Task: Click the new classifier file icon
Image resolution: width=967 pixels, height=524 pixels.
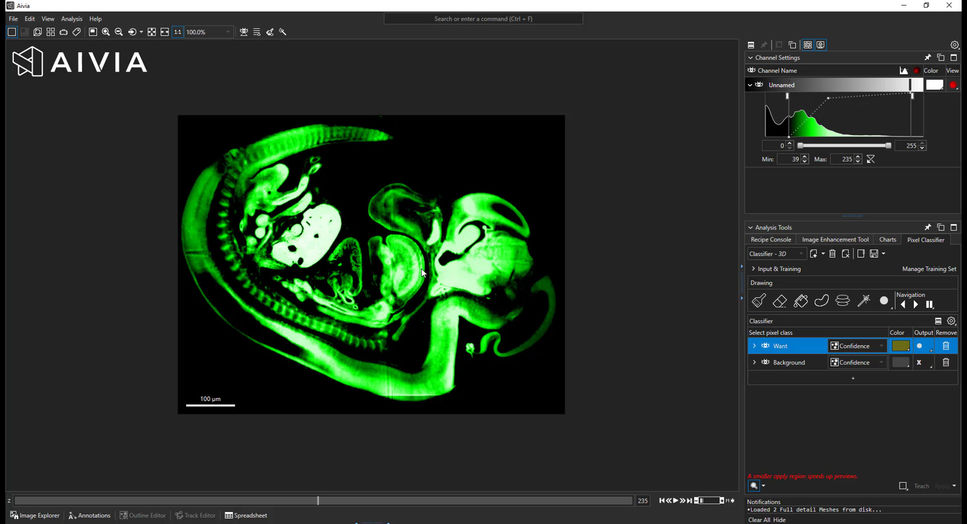Action: point(813,254)
